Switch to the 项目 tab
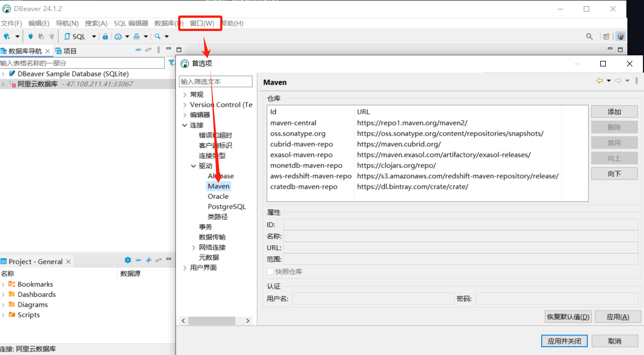This screenshot has height=355, width=644. [x=66, y=51]
